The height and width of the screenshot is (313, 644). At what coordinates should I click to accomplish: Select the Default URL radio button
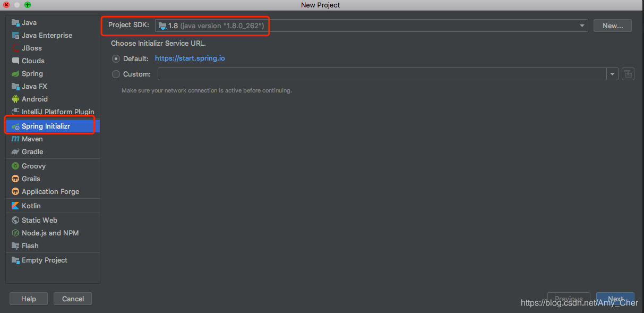click(116, 58)
